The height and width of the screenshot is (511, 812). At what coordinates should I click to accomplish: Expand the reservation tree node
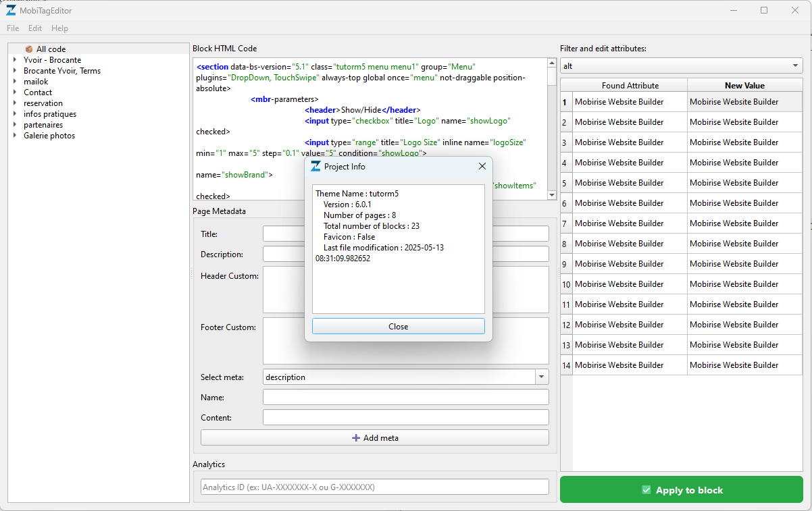pyautogui.click(x=15, y=103)
